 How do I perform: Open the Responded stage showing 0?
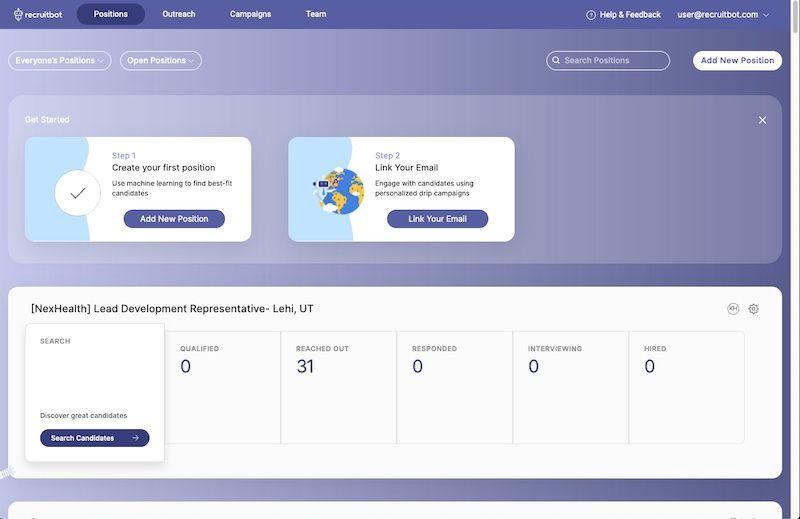point(455,387)
